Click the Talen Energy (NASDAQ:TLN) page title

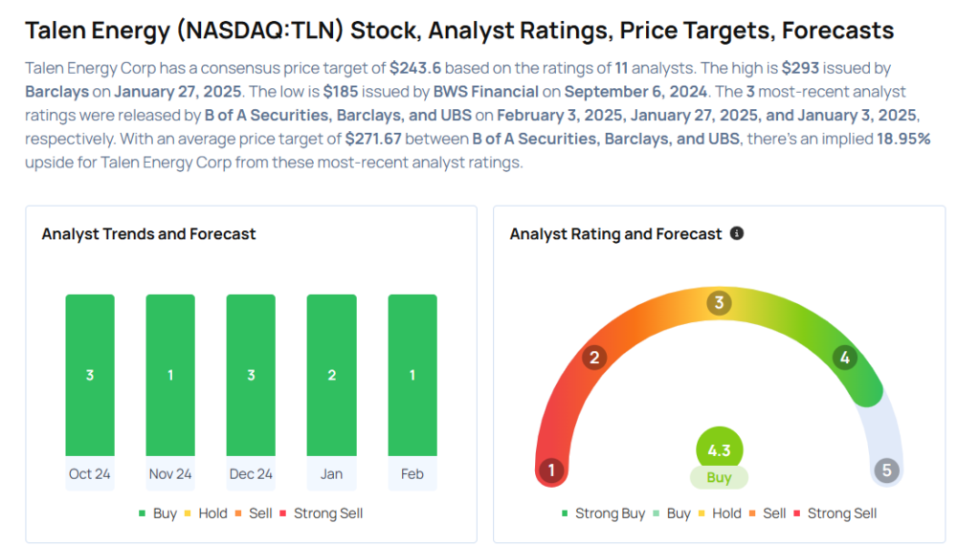459,30
